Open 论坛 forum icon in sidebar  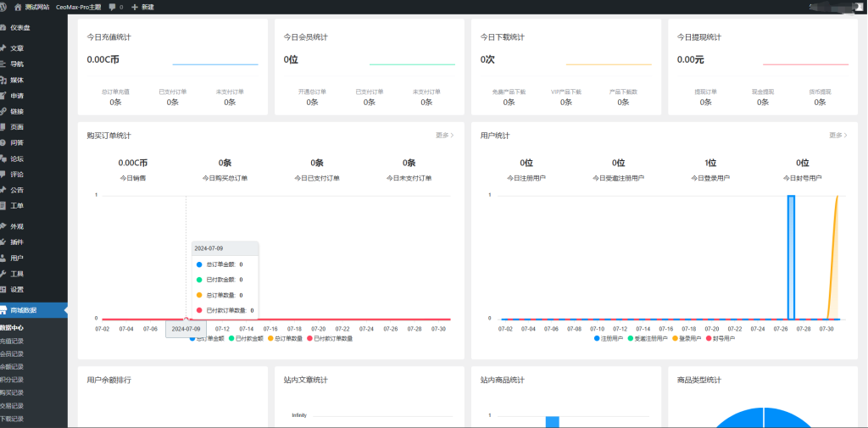(x=3, y=158)
